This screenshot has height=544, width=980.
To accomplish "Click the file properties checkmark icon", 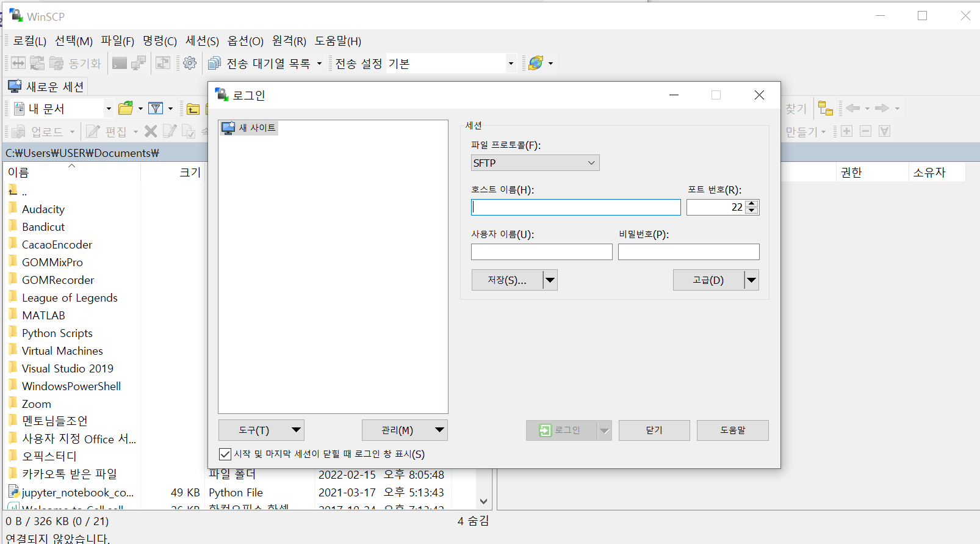I will click(189, 131).
